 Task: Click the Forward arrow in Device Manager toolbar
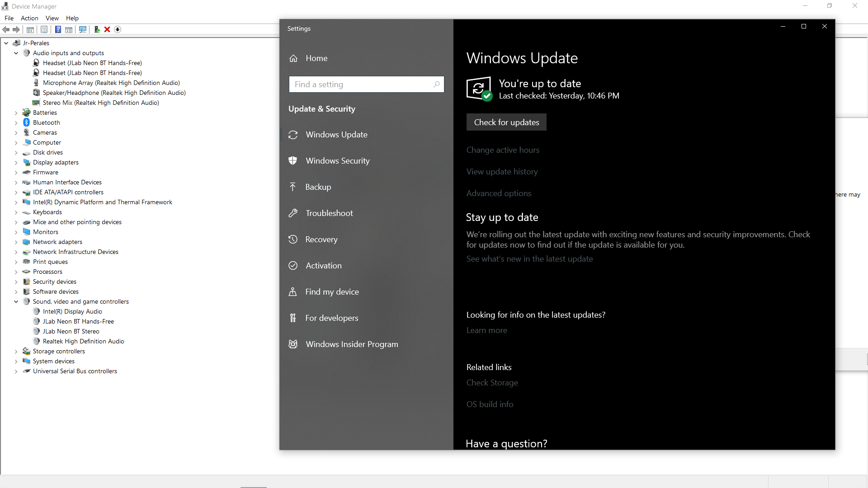click(x=16, y=29)
